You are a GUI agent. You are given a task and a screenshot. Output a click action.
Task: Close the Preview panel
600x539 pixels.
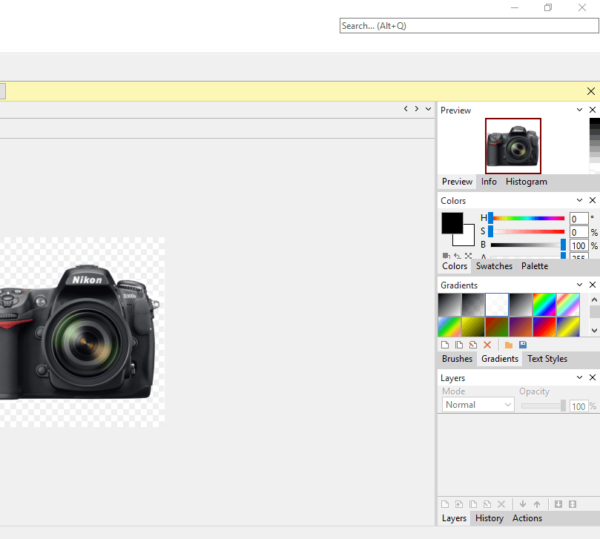click(x=592, y=110)
